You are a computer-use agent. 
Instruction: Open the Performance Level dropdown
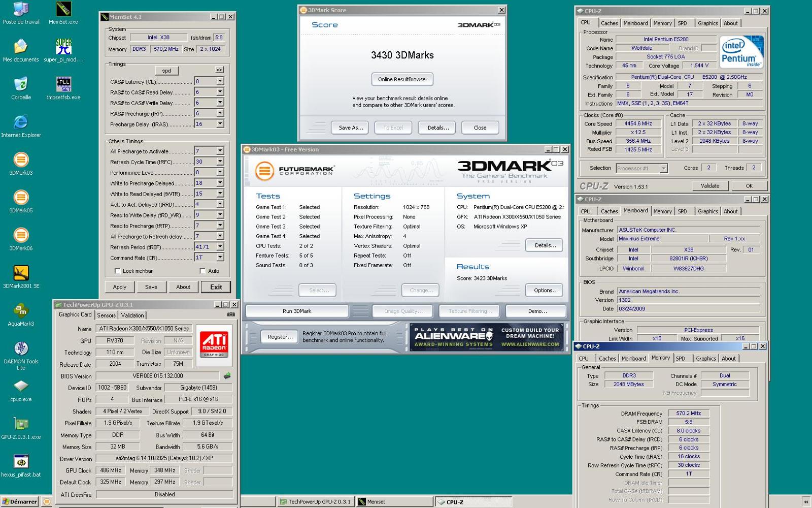tap(220, 172)
